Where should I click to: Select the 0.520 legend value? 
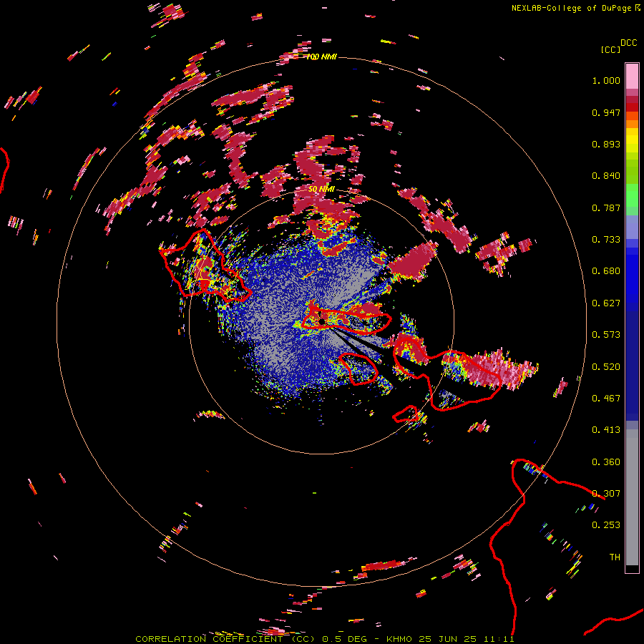click(606, 367)
